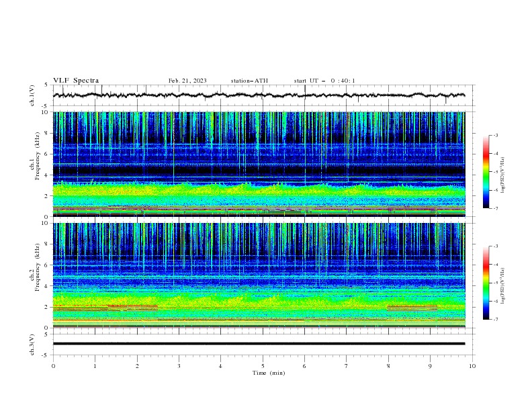The image size is (532, 411).
Task: Click the ch.3(V) flat black trace
Action: 259,344
